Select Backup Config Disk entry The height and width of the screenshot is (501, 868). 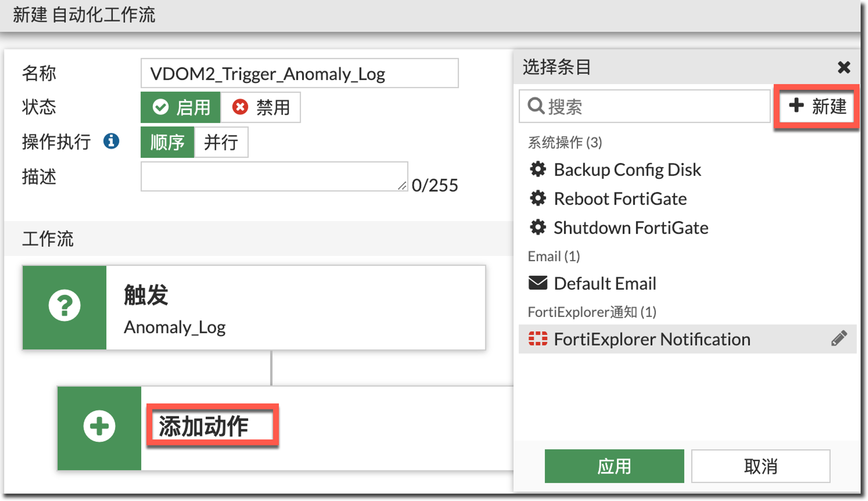pos(627,170)
